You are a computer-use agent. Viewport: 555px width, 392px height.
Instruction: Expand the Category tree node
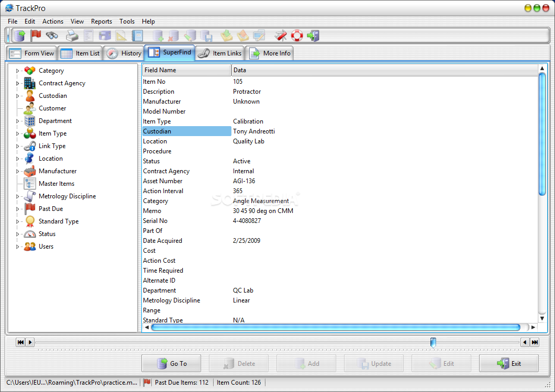(x=17, y=71)
